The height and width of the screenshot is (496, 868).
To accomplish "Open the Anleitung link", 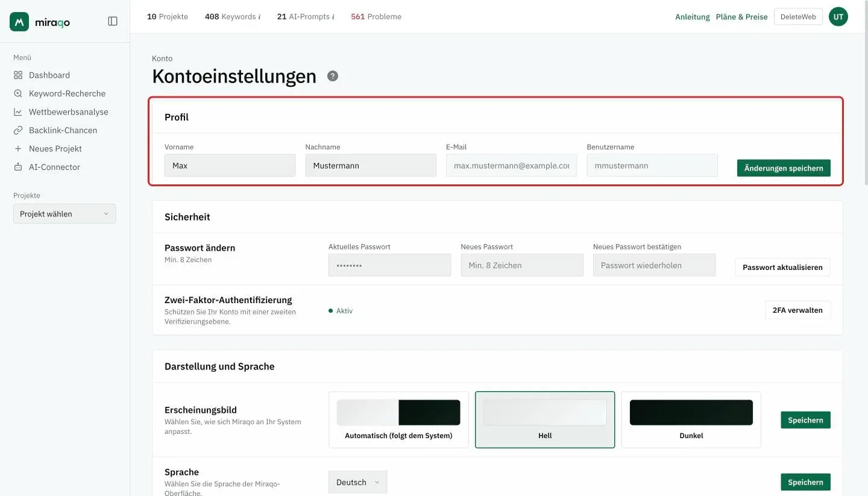I will coord(693,17).
